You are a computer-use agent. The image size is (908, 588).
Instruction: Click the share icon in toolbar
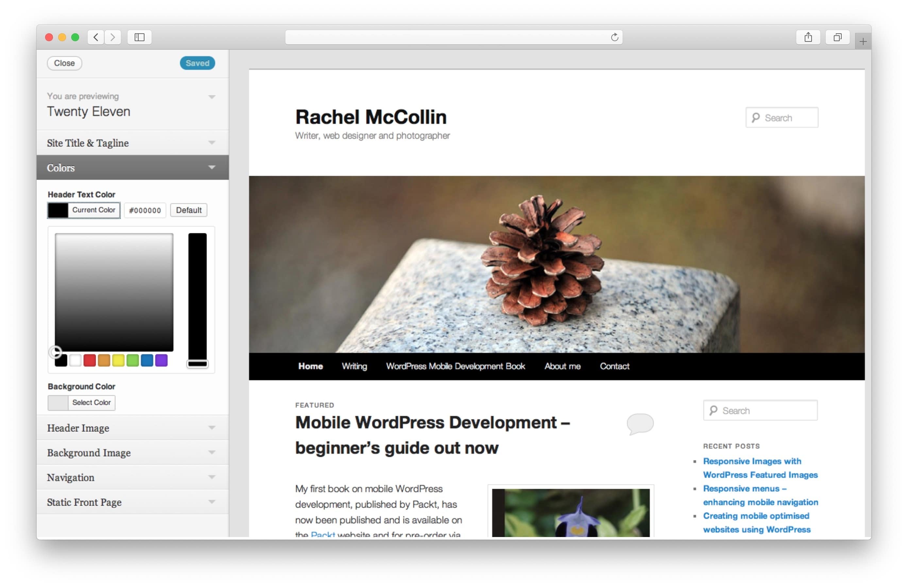coord(808,37)
